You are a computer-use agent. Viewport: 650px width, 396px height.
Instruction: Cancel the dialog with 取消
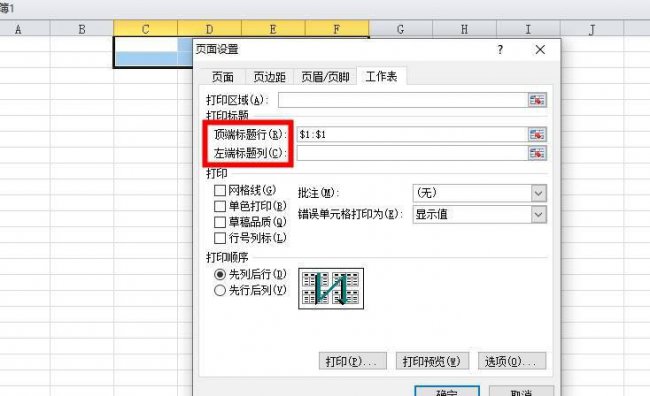click(521, 391)
